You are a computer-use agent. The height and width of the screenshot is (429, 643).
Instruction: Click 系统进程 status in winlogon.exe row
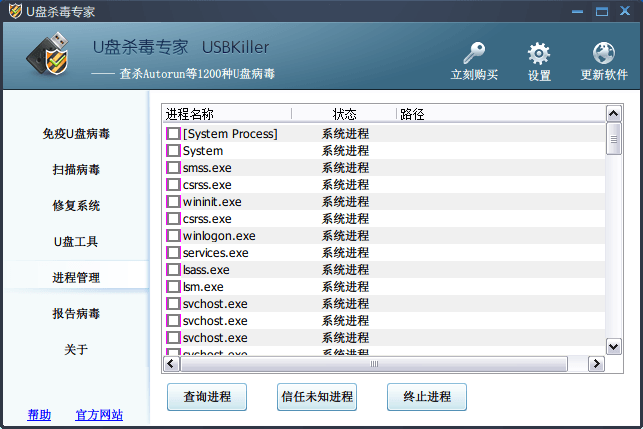345,236
